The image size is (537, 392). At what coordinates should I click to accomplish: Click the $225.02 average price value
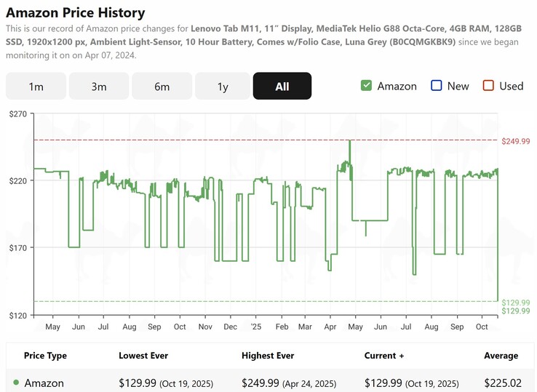pyautogui.click(x=501, y=383)
